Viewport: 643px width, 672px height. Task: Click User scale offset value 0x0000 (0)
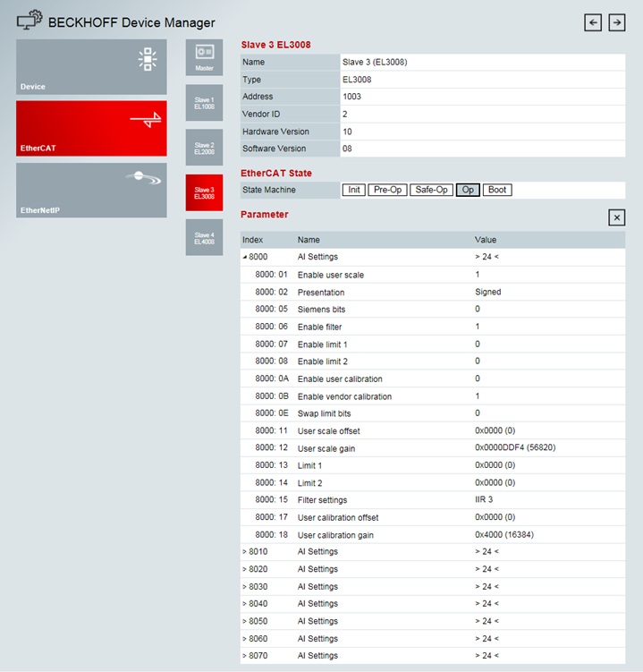click(x=495, y=430)
